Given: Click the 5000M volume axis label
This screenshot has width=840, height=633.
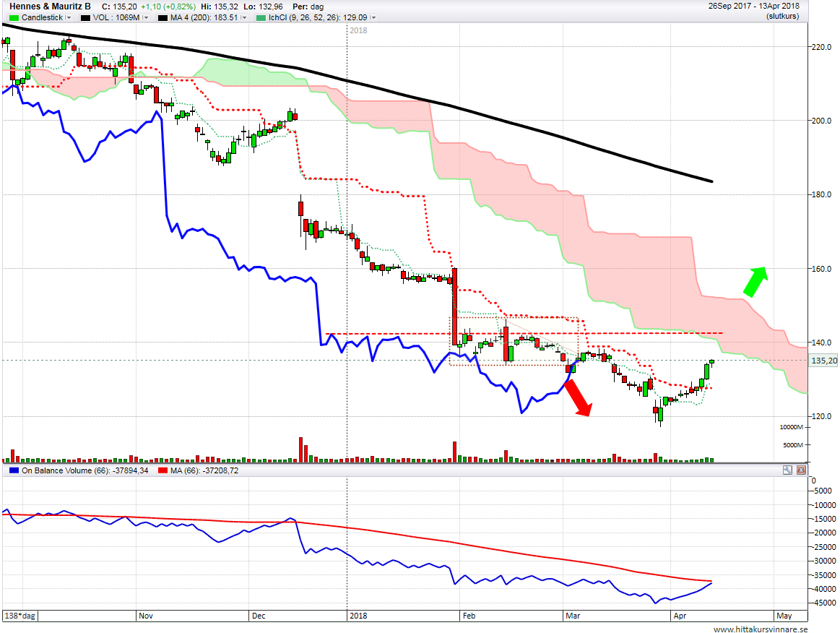Looking at the screenshot, I should click(793, 445).
